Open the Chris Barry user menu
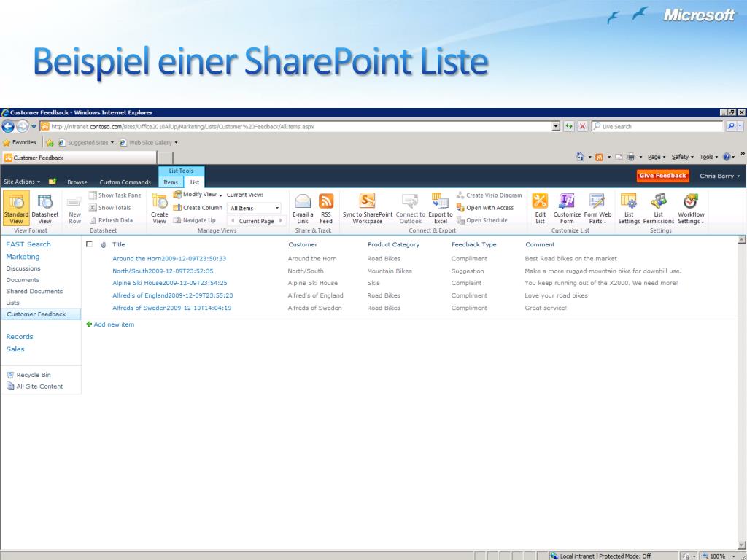 point(719,176)
